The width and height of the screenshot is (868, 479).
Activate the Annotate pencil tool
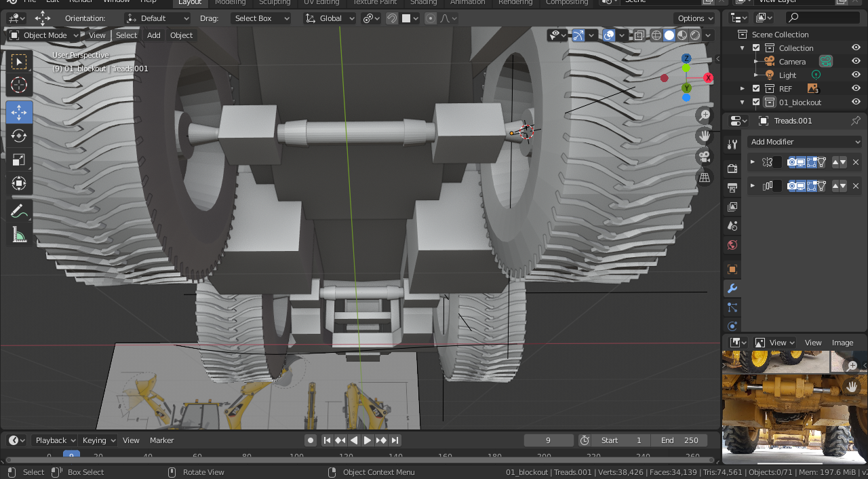click(x=19, y=211)
